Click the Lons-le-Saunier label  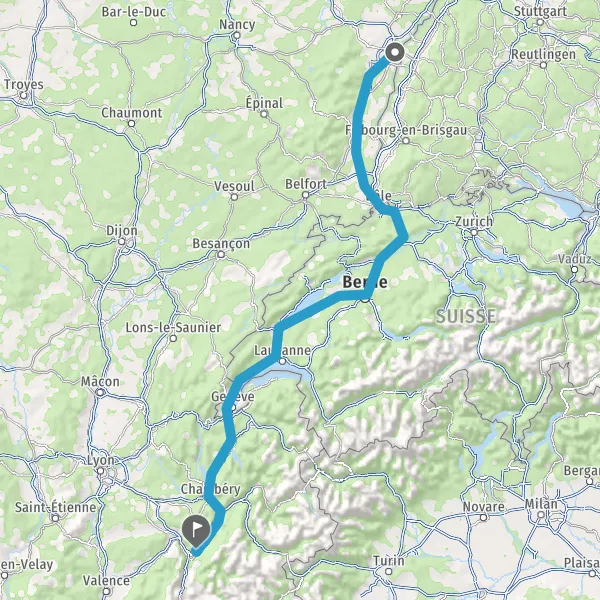click(173, 328)
